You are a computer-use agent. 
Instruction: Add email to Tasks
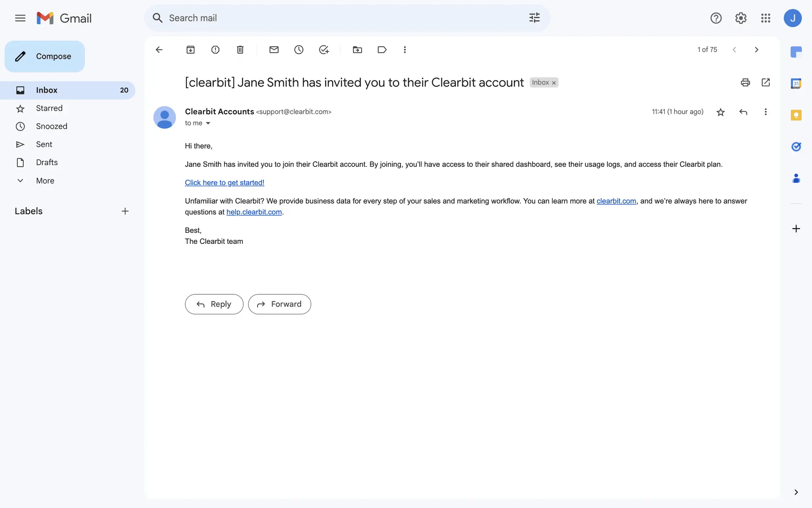click(x=324, y=50)
